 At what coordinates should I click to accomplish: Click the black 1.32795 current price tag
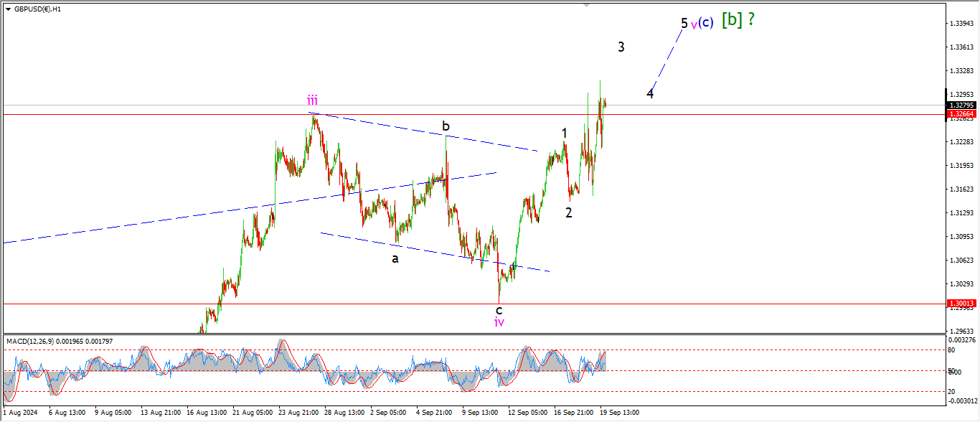[960, 105]
